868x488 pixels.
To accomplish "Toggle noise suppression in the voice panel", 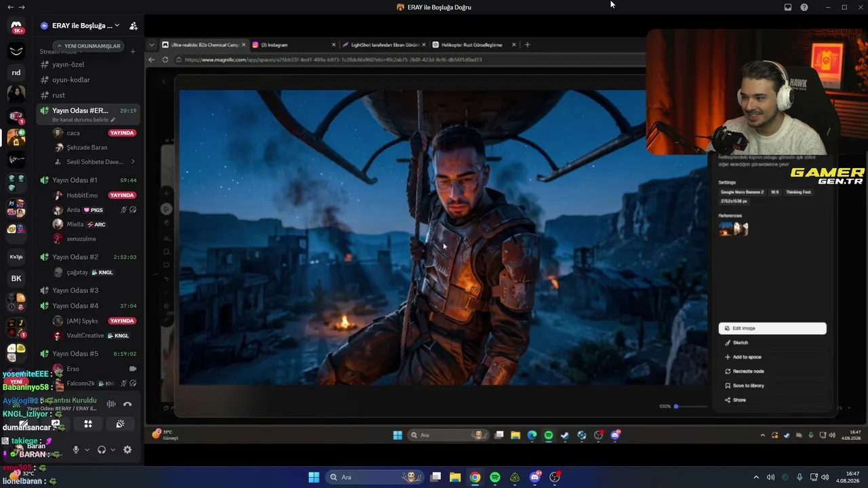I will click(111, 404).
